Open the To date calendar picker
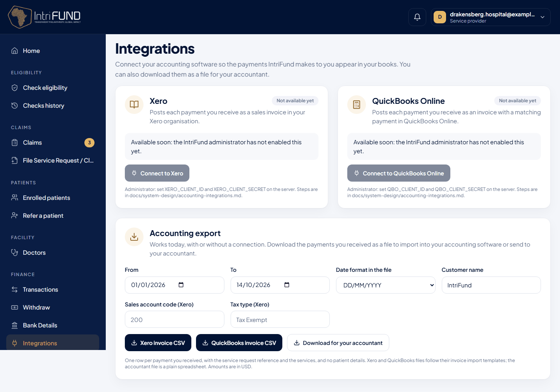This screenshot has height=392, width=560. click(287, 285)
